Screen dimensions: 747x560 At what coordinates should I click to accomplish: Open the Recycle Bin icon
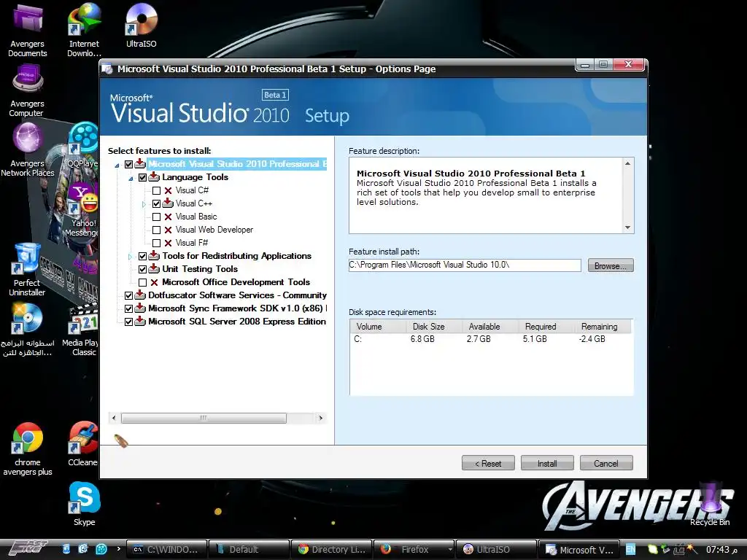(x=710, y=505)
